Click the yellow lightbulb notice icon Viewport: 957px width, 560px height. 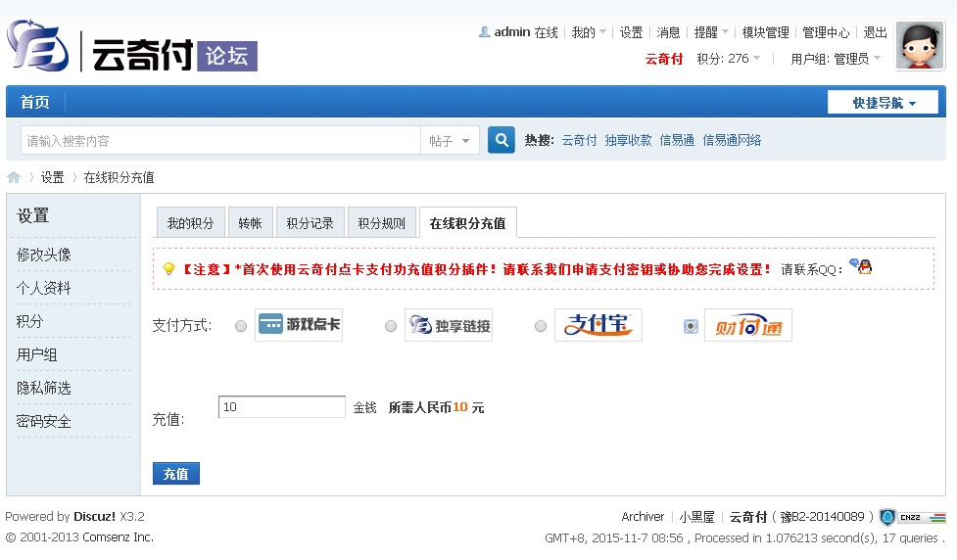coord(169,269)
